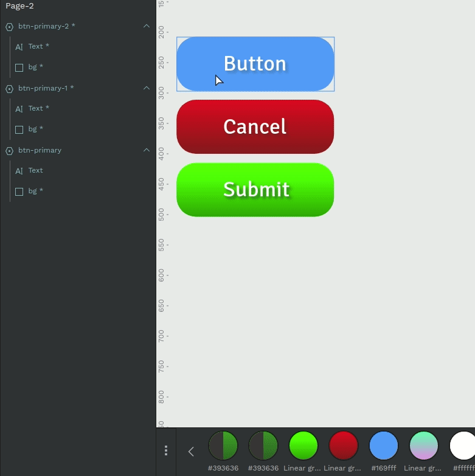The width and height of the screenshot is (475, 476).
Task: Pick the green linear gradient swatch
Action: [303, 446]
